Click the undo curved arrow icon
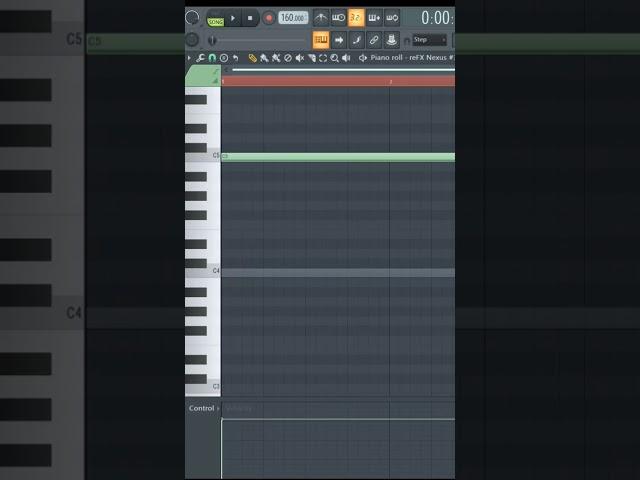The image size is (640, 480). pyautogui.click(x=236, y=58)
